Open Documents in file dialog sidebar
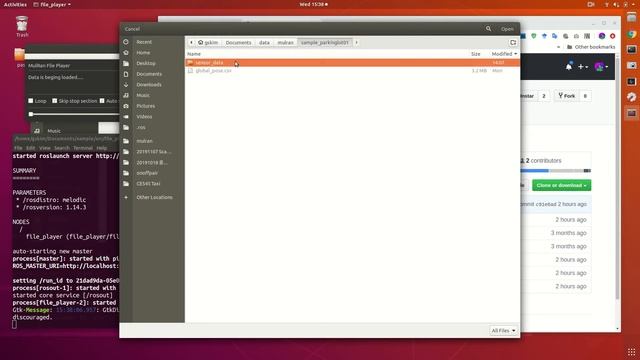This screenshot has height=360, width=640. (x=149, y=74)
